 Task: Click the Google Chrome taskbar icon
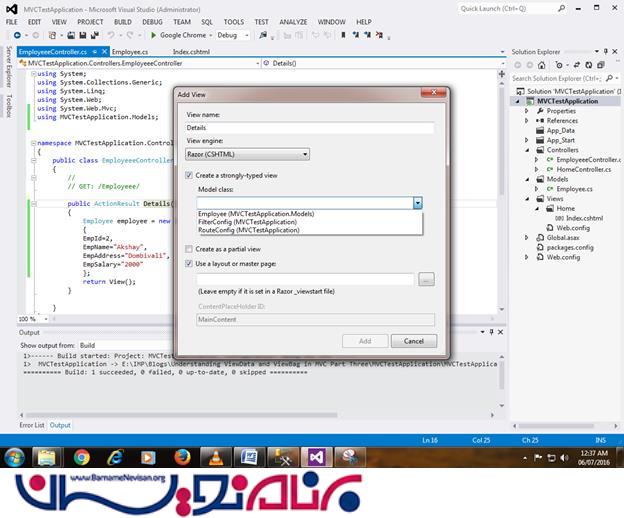click(x=81, y=457)
